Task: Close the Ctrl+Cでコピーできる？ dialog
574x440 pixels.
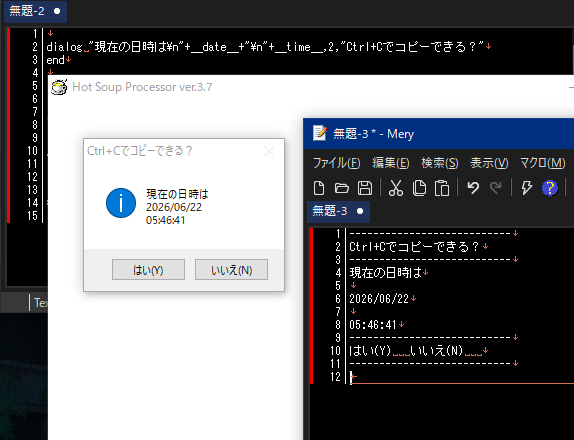Action: [x=269, y=151]
